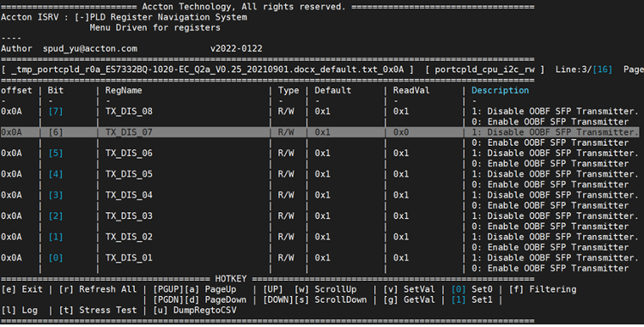This screenshot has width=644, height=327.
Task: Select bit [2] of TX_DIS_03
Action: click(x=56, y=216)
